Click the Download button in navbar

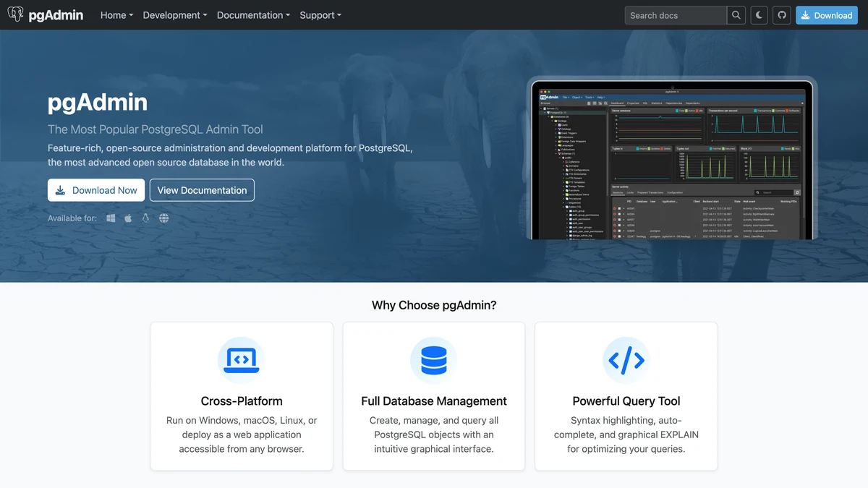(x=827, y=15)
